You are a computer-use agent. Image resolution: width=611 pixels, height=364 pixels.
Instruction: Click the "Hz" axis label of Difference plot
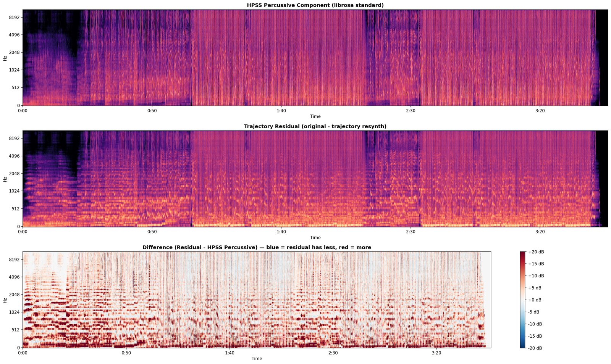[5, 300]
